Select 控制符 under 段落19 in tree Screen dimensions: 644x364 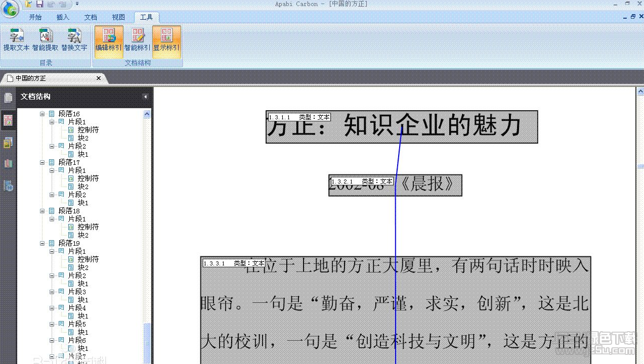click(x=88, y=259)
